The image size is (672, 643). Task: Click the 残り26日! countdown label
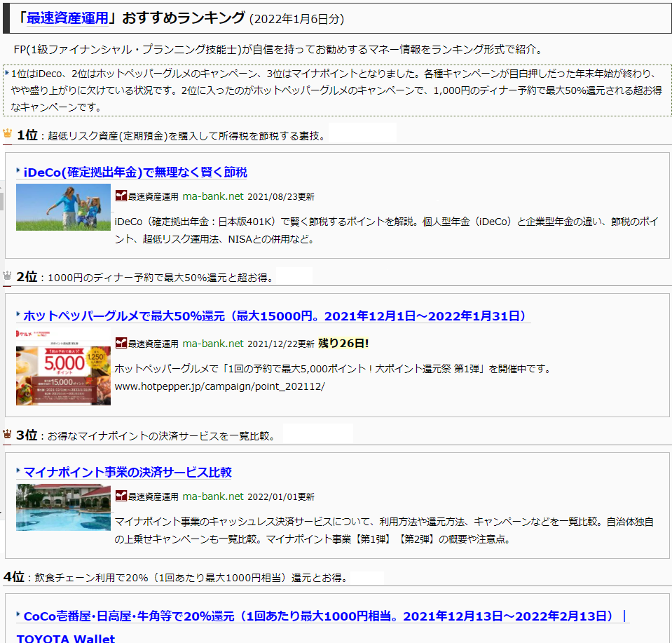tap(343, 343)
